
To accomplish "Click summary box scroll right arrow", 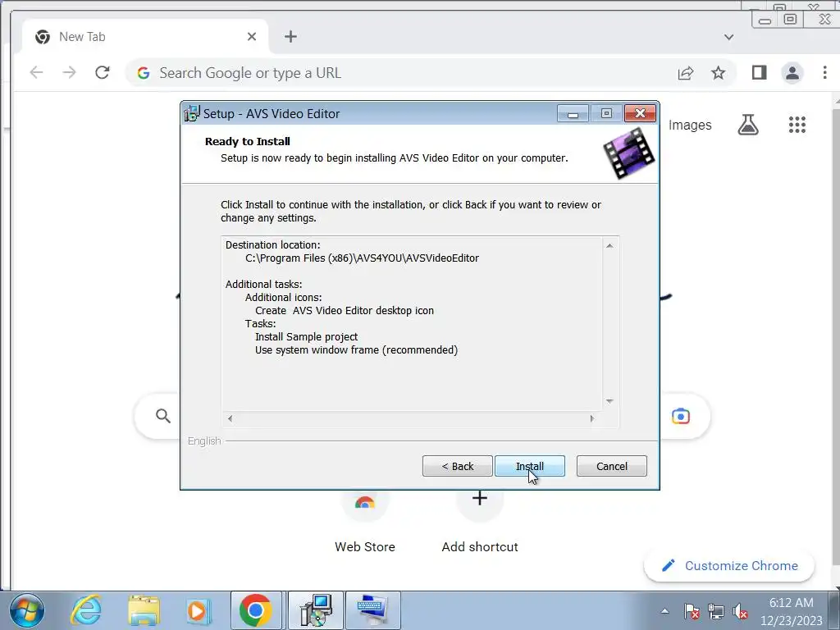I will click(x=592, y=418).
